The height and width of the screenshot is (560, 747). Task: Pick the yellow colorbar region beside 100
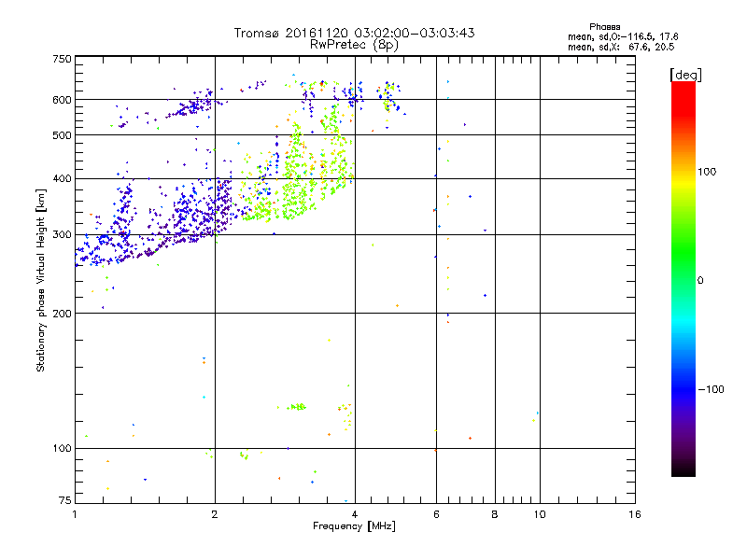pos(683,173)
